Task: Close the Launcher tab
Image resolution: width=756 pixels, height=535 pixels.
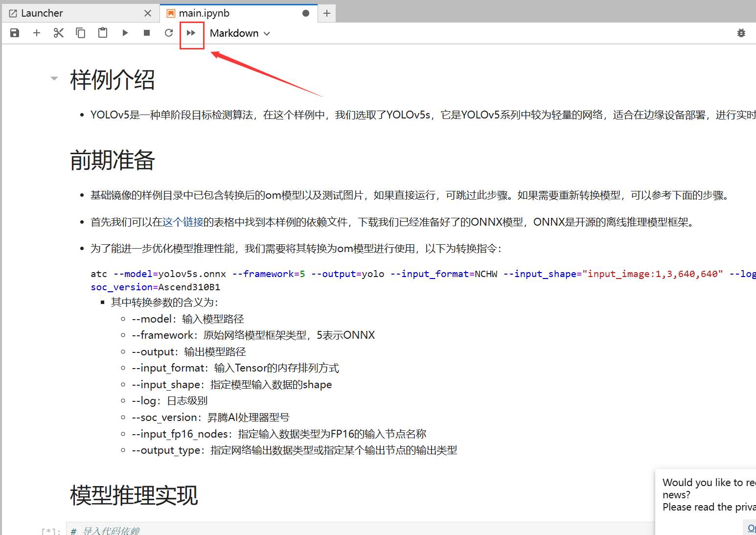Action: click(148, 13)
